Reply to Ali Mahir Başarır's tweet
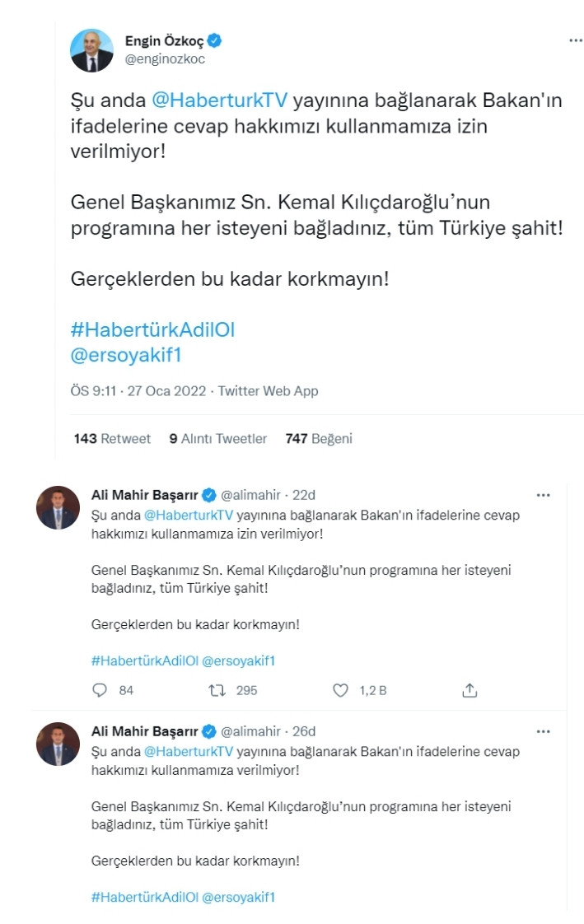The image size is (584, 924). click(100, 691)
